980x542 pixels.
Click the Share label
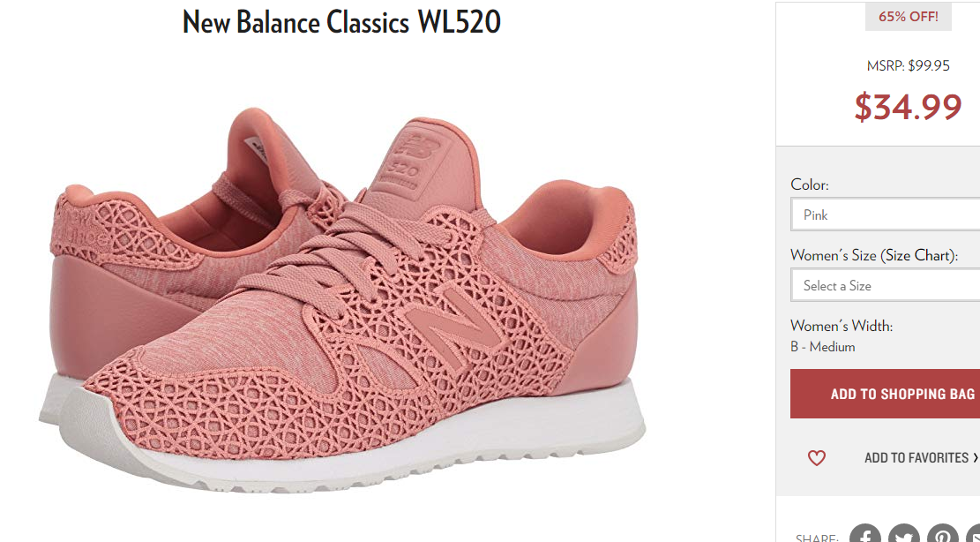[817, 538]
